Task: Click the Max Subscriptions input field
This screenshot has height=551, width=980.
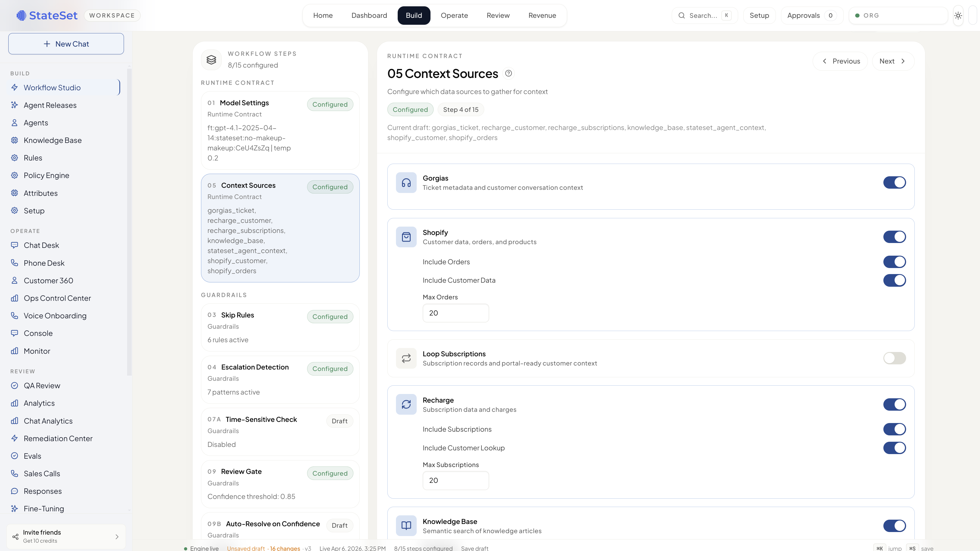Action: point(455,480)
